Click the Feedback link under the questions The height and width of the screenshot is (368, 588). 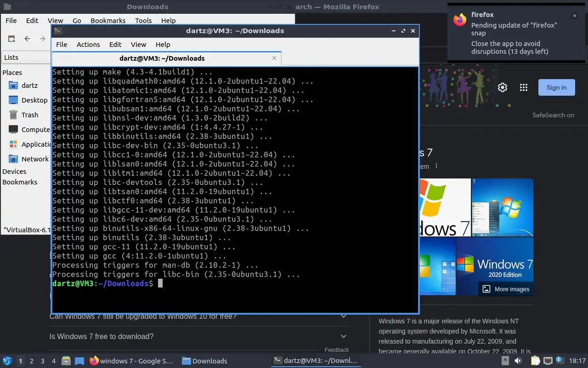tap(336, 350)
